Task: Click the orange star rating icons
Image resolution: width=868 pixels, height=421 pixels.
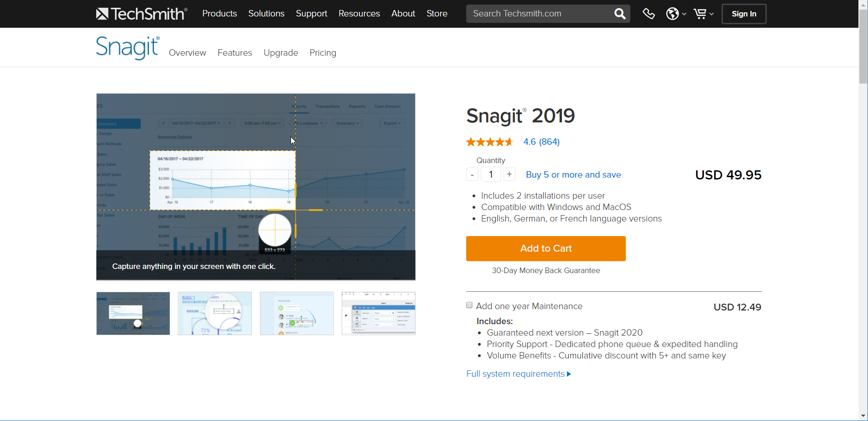Action: (x=489, y=142)
